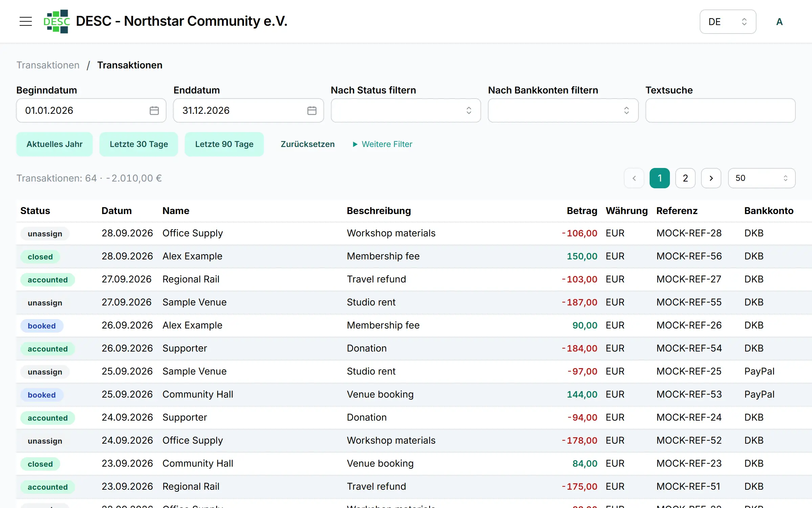Open the Enddatum calendar picker icon
Viewport: 812px width, 508px height.
pos(312,110)
